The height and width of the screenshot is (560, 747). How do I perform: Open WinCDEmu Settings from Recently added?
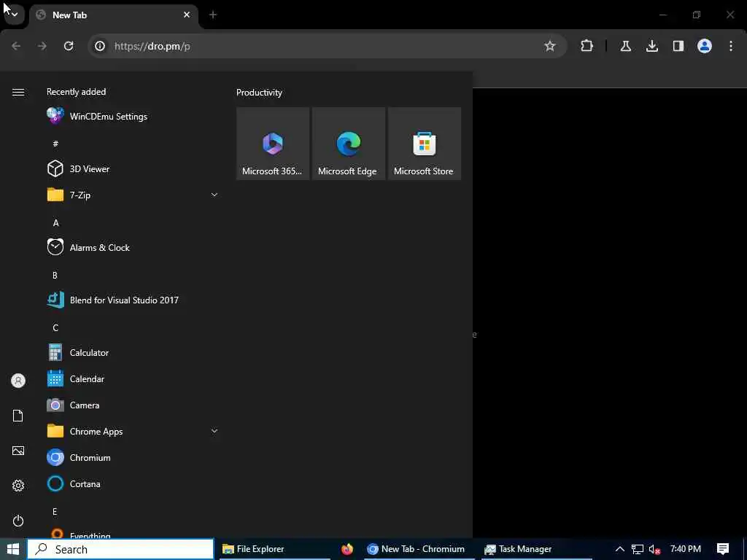pyautogui.click(x=133, y=116)
